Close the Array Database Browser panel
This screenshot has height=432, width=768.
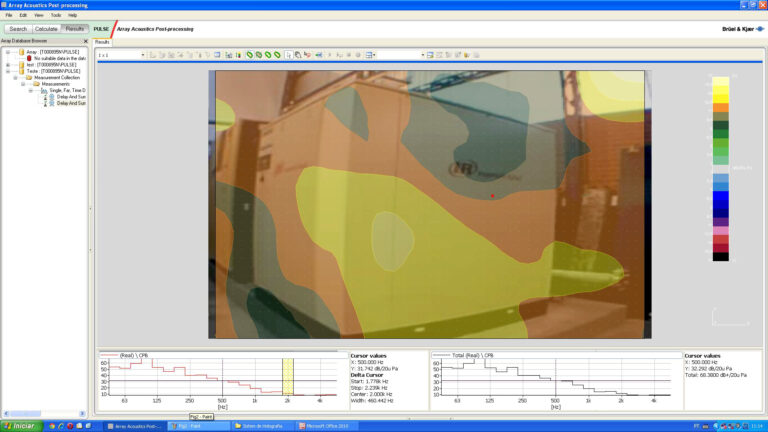85,41
